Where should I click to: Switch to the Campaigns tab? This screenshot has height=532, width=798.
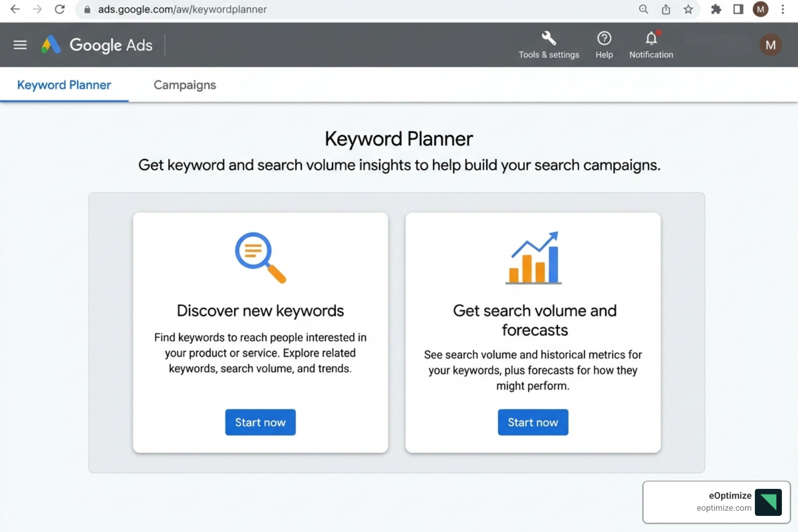[185, 85]
